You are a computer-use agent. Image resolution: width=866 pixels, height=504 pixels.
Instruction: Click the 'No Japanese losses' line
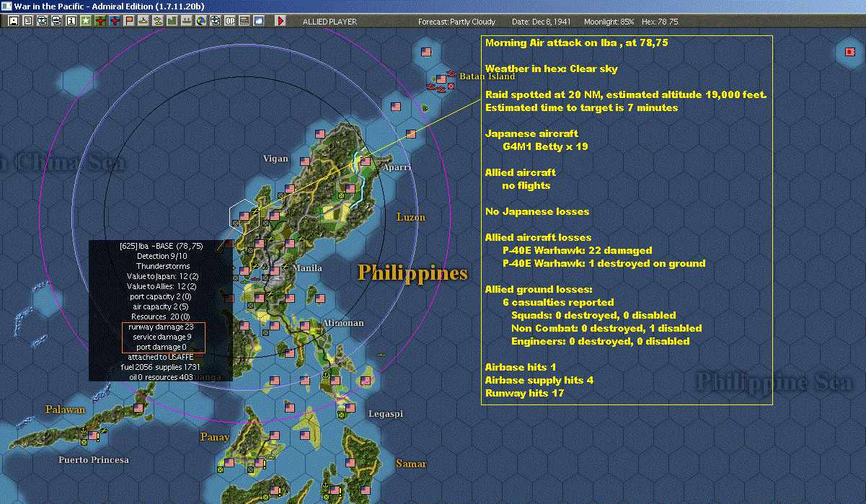(537, 211)
